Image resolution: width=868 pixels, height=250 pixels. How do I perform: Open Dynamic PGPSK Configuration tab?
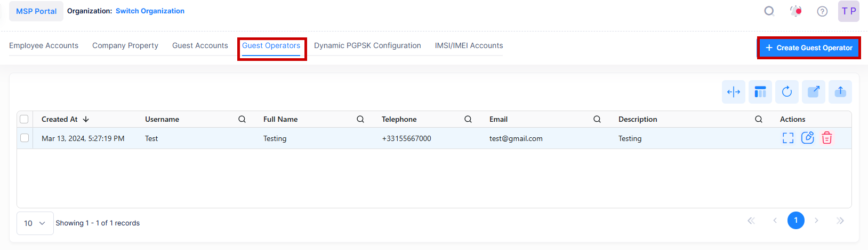coord(367,45)
